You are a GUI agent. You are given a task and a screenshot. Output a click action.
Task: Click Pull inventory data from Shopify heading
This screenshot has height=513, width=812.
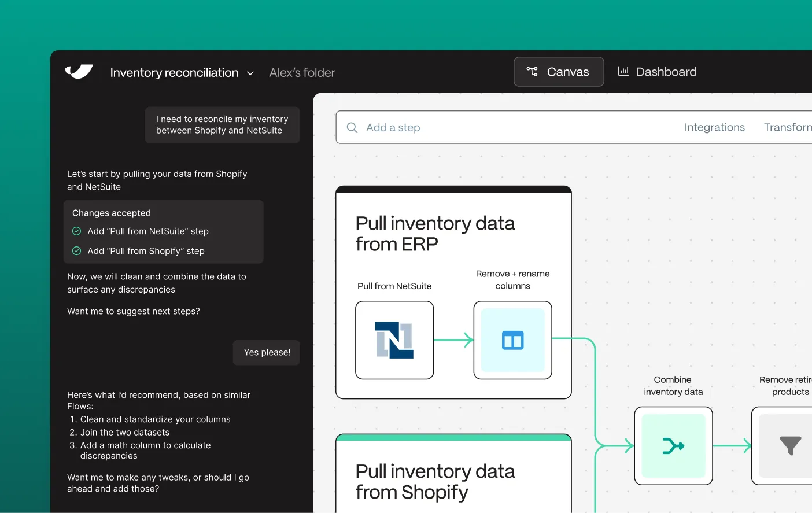pos(435,481)
